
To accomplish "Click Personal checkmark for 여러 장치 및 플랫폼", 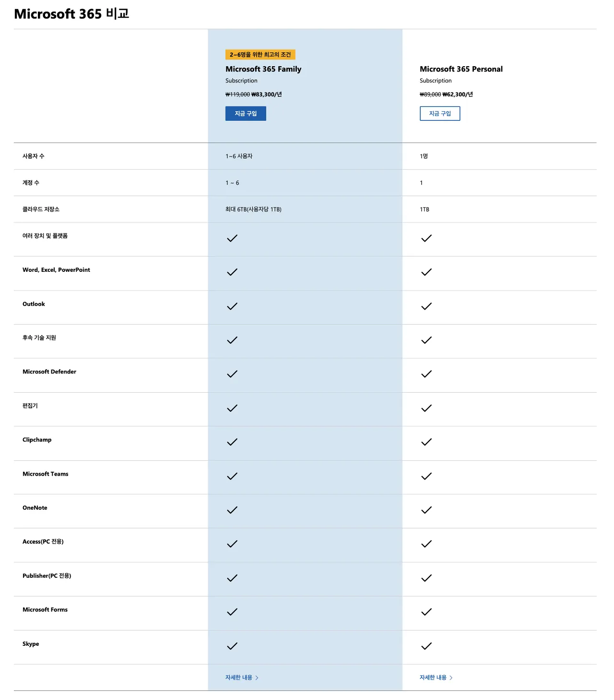I will pyautogui.click(x=426, y=238).
